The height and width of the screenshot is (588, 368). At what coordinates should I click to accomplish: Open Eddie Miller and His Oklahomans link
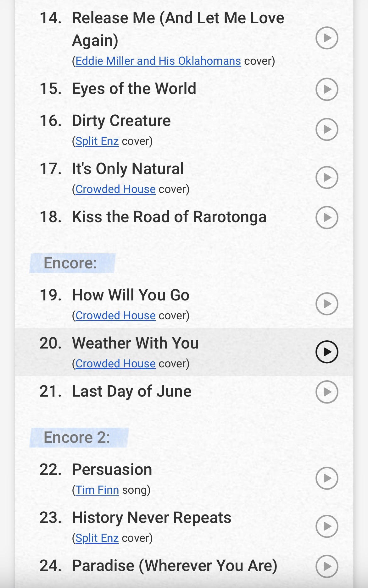(x=158, y=61)
